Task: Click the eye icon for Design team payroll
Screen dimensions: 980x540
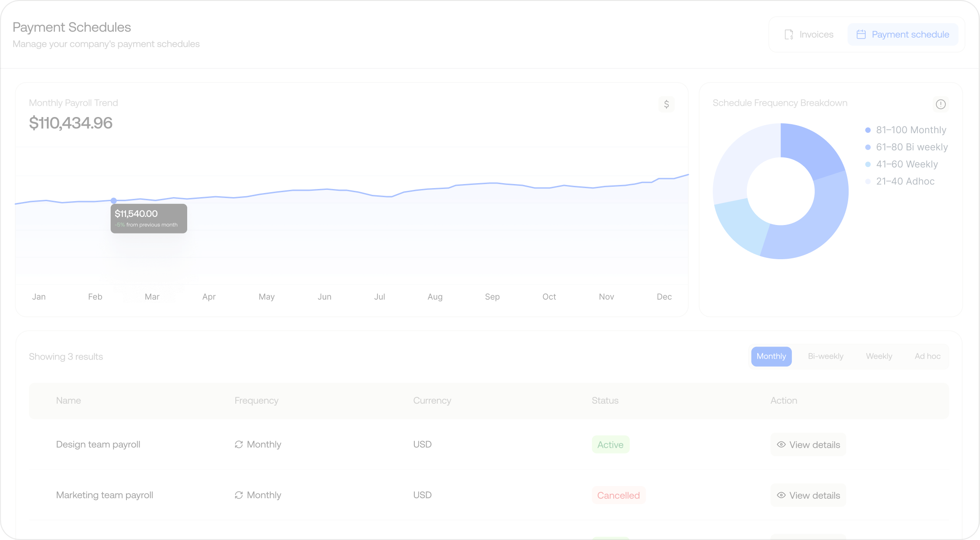Action: (781, 445)
